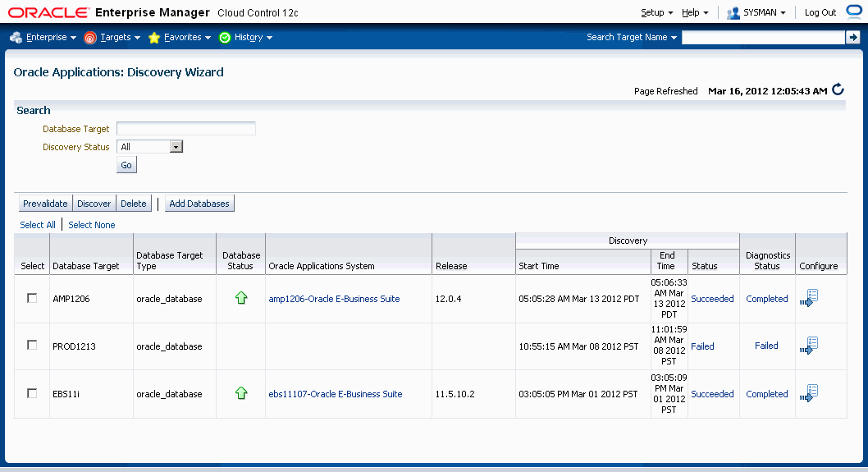This screenshot has height=472, width=868.
Task: Click the SYSMAN user icon
Action: tap(733, 13)
